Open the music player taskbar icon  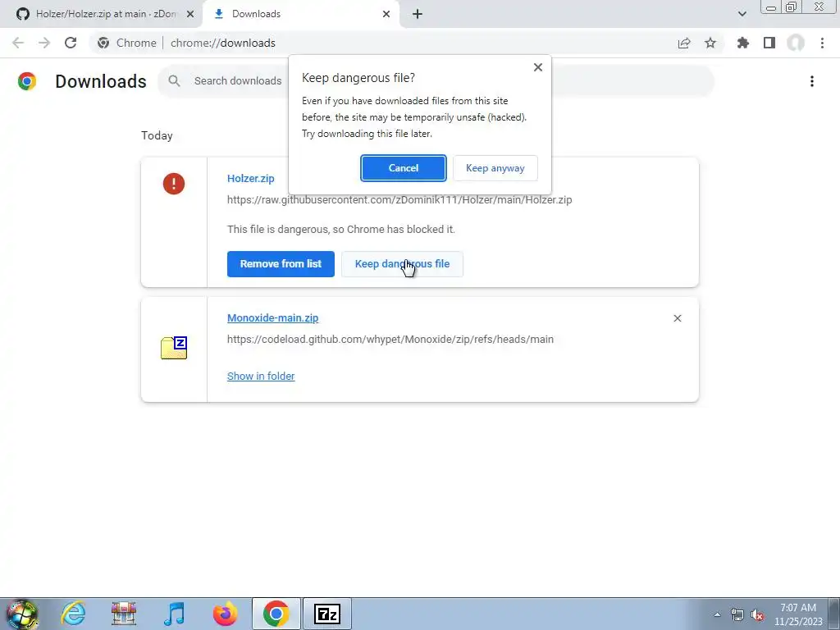pos(174,614)
